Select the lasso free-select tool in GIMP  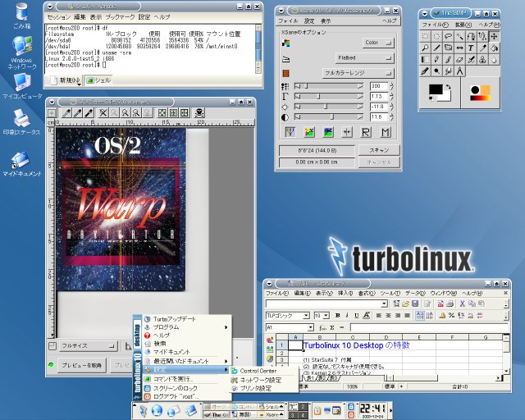(x=448, y=36)
